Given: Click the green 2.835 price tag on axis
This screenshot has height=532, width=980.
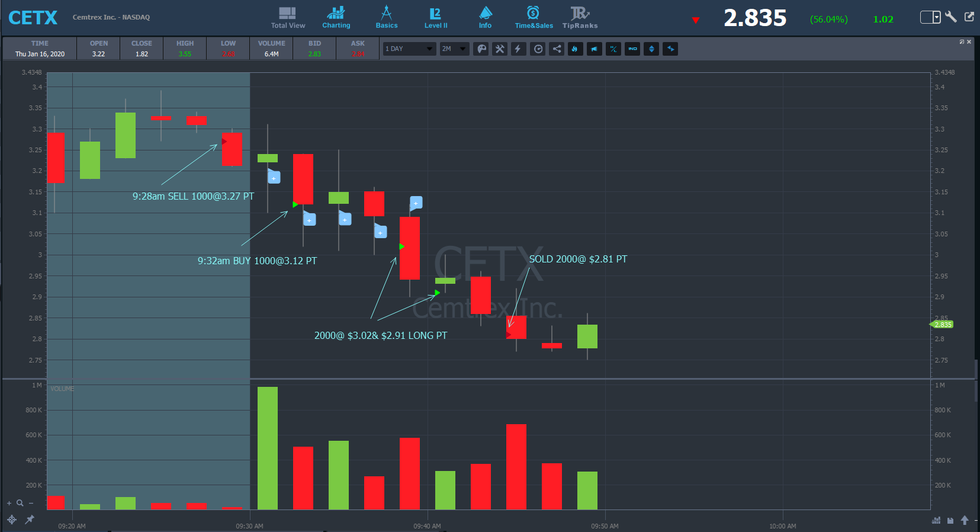Looking at the screenshot, I should 942,324.
